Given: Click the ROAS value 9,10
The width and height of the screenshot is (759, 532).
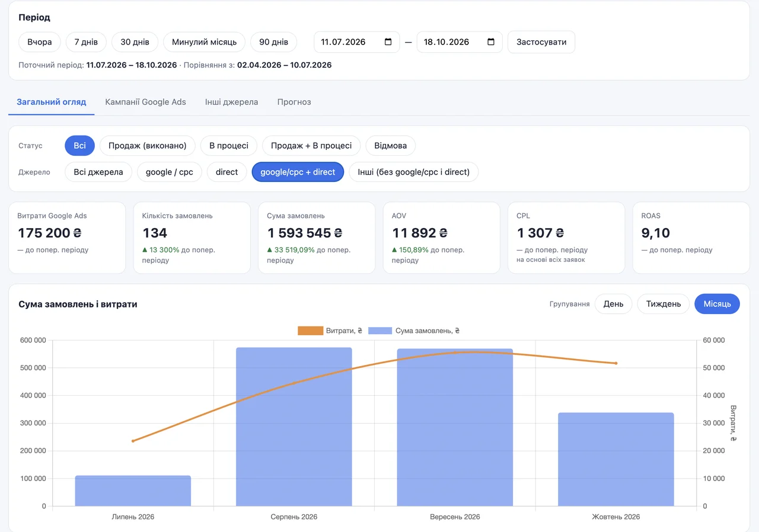Looking at the screenshot, I should click(x=656, y=233).
